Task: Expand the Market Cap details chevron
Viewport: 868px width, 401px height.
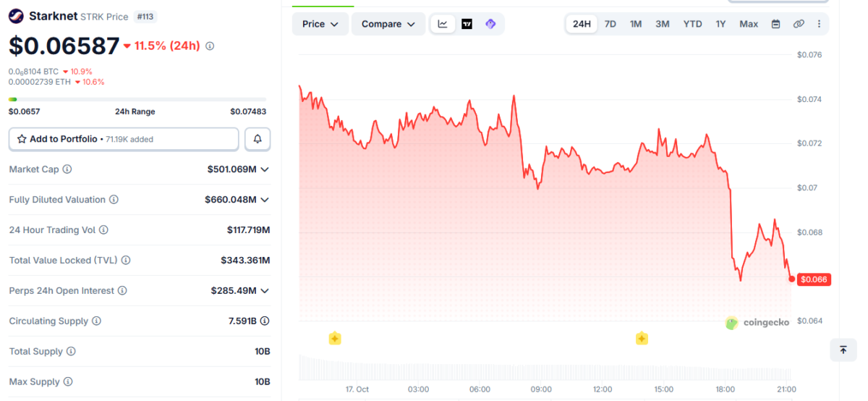Action: (265, 169)
